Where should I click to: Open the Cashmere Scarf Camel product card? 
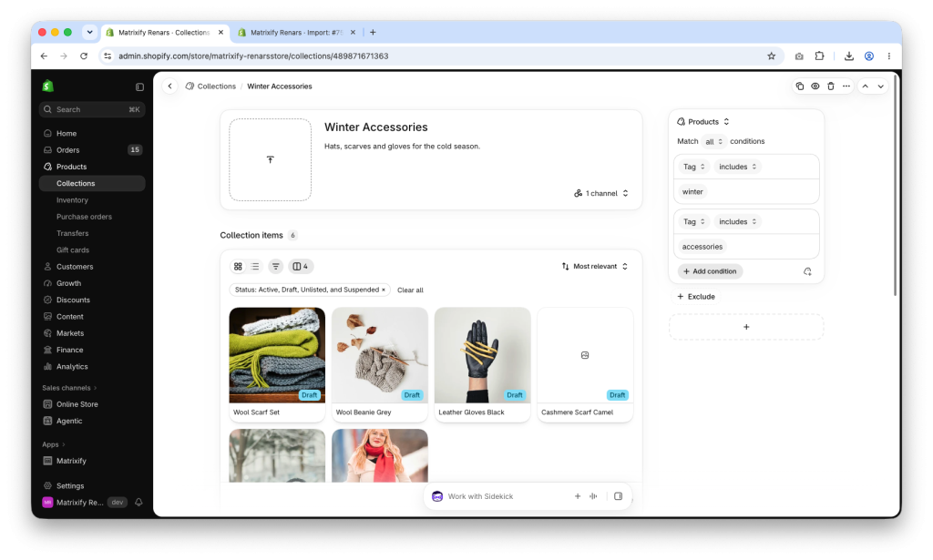click(585, 364)
